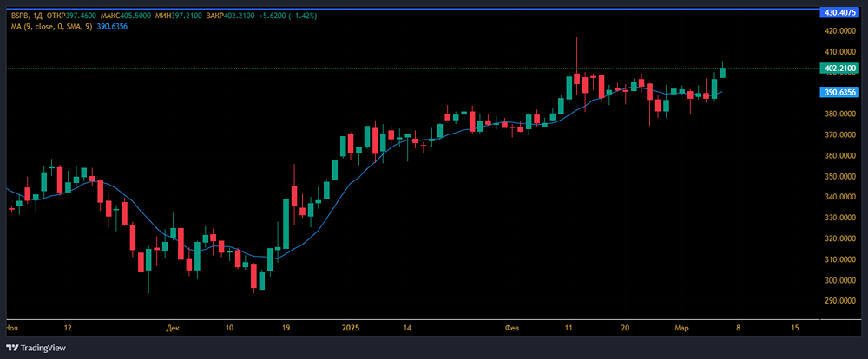Click the Ноя label on time axis
This screenshot has height=359, width=868.
click(x=11, y=328)
